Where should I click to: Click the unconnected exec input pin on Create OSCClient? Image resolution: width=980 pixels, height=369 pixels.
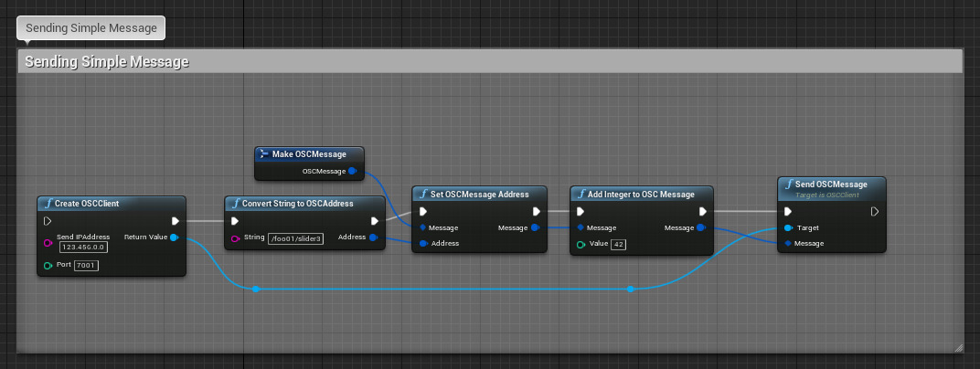[x=48, y=221]
